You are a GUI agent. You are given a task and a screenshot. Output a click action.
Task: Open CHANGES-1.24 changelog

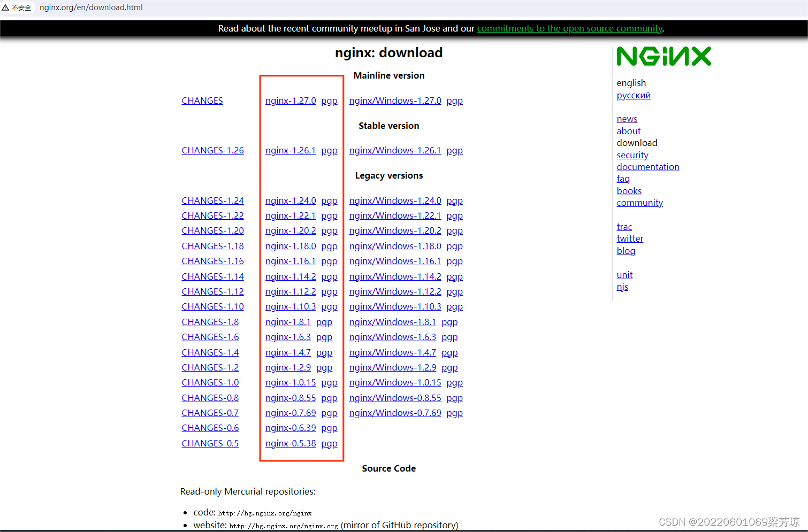pos(212,201)
